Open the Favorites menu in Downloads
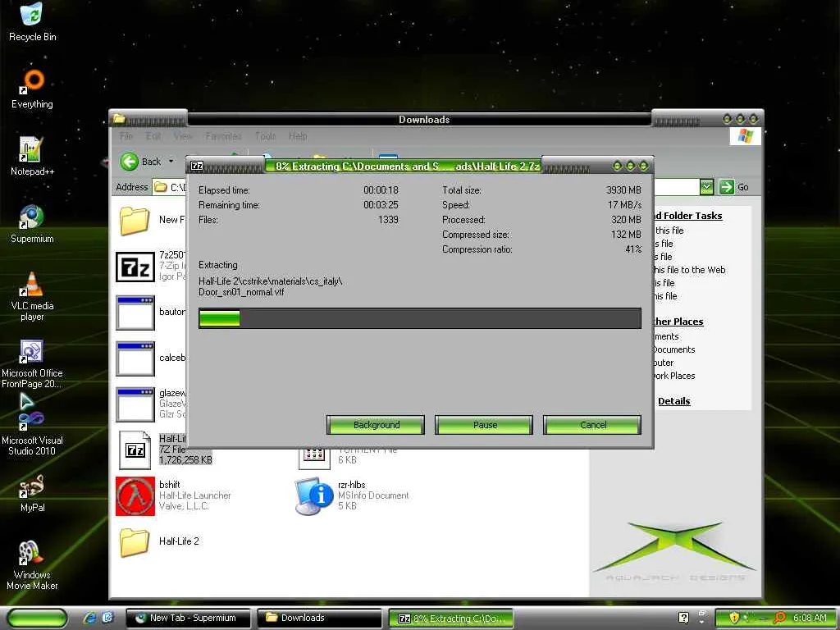Image resolution: width=840 pixels, height=630 pixels. [223, 136]
